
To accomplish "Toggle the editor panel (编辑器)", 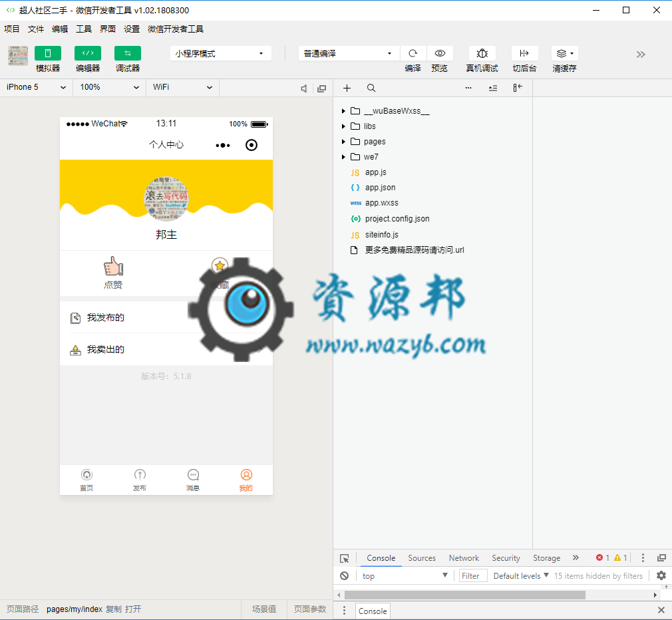I will (x=87, y=53).
